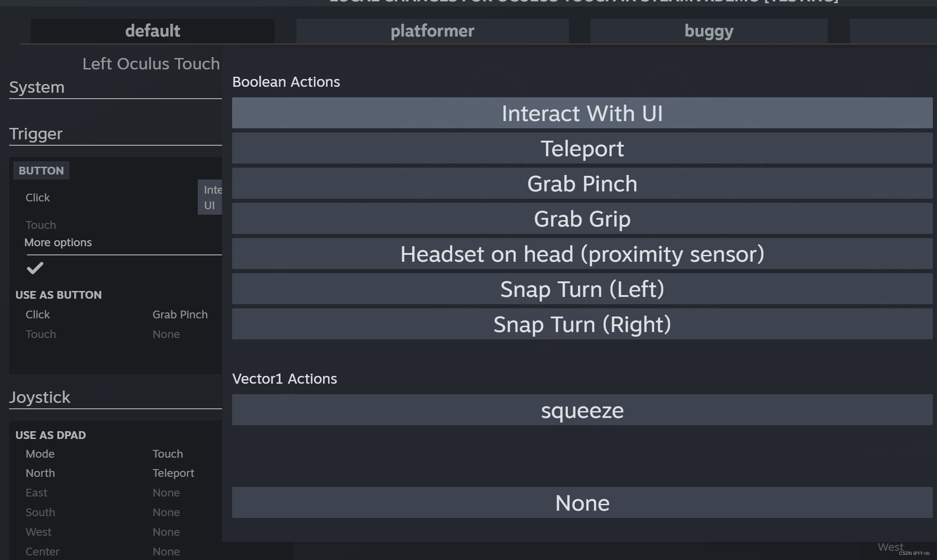
Task: Confirm trigger settings with the checkmark icon
Action: [35, 268]
